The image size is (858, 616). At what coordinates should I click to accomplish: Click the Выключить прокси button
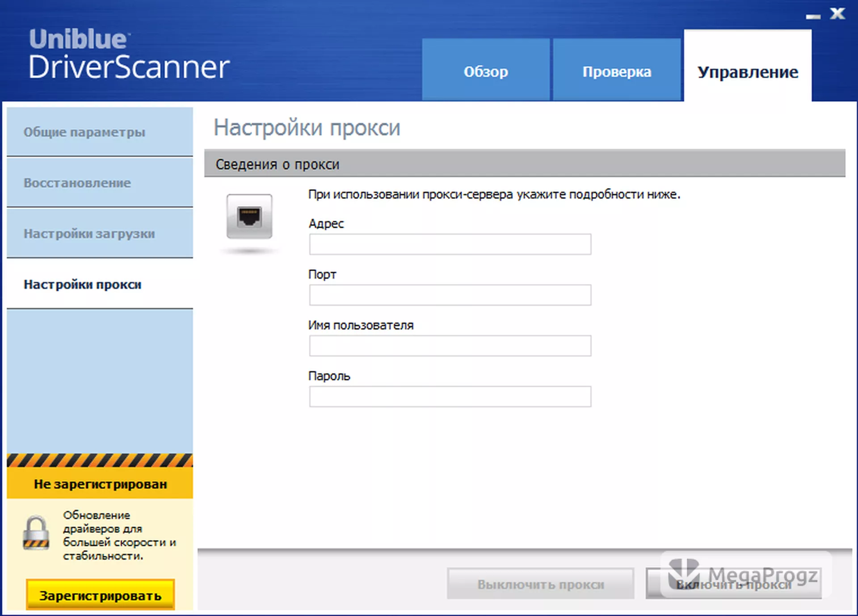(x=541, y=584)
